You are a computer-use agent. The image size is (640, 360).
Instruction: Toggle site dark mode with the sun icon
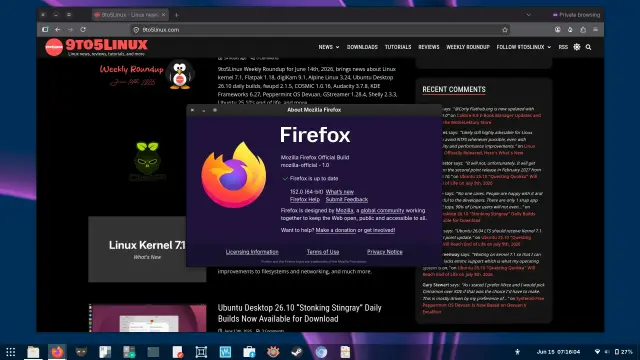click(x=577, y=47)
